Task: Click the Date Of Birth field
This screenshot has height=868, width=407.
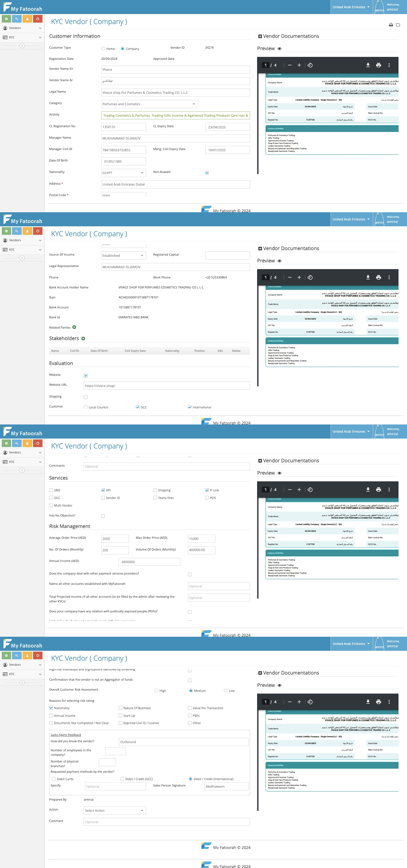Action: click(124, 162)
